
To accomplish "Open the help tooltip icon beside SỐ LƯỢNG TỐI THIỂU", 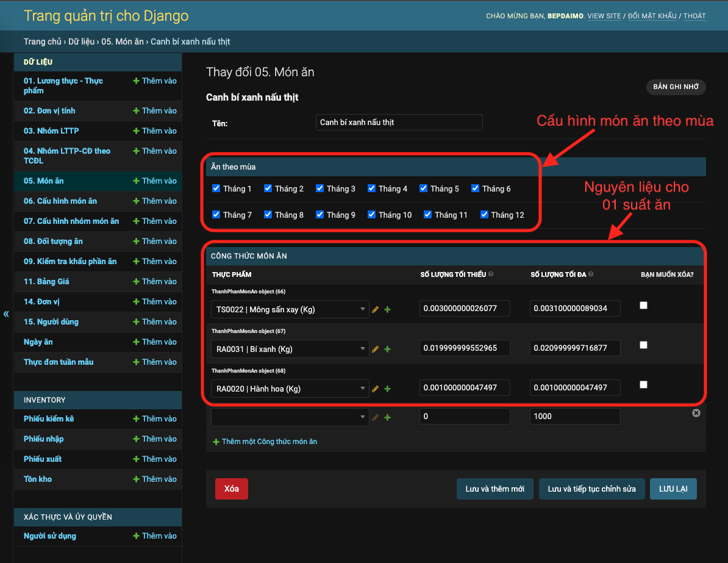I will coord(491,274).
